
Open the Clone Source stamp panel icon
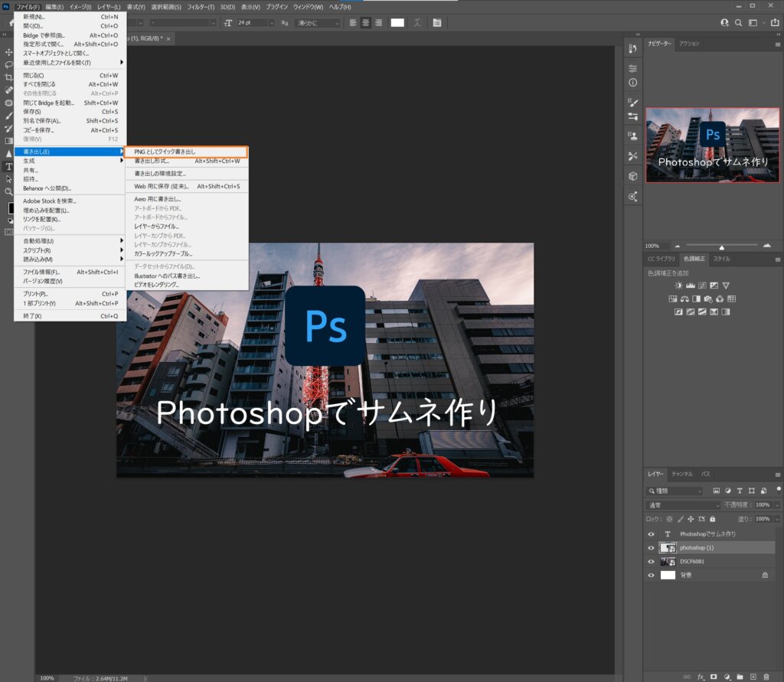coord(633,135)
